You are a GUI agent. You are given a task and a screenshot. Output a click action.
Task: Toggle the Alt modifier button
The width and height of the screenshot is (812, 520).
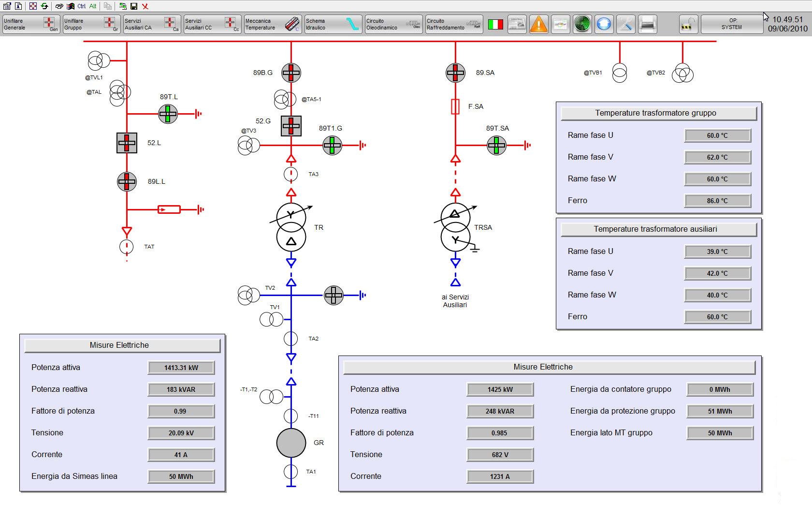pos(93,6)
